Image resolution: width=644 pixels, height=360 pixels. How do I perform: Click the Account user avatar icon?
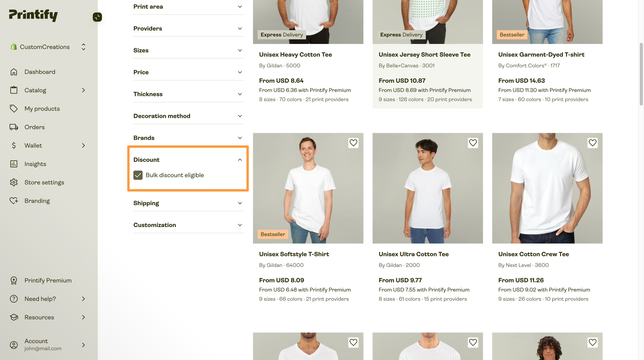pos(14,345)
